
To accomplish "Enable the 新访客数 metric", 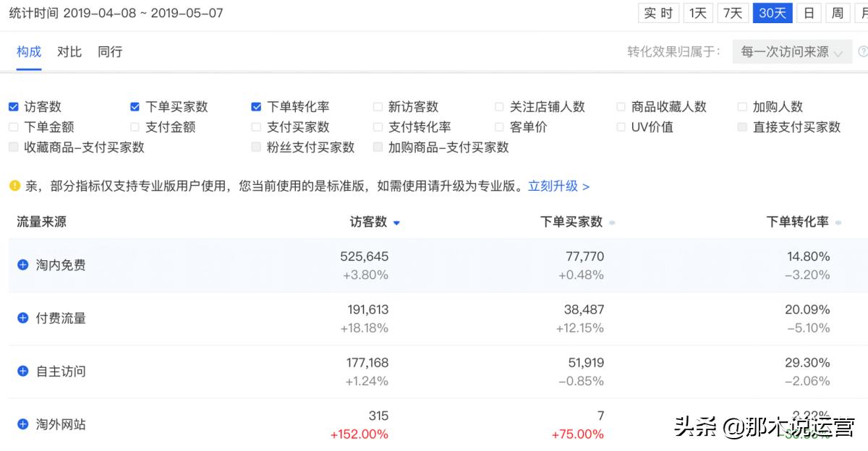I will tap(378, 106).
